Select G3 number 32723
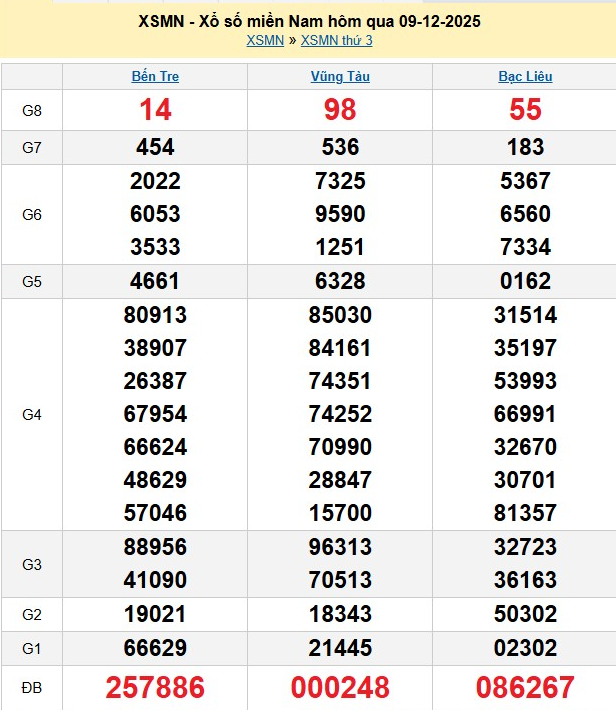 [525, 547]
